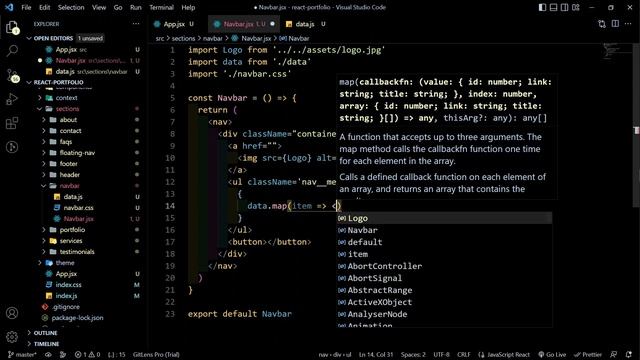Viewport: 640px width, 360px height.
Task: Click the master branch status item
Action: (22, 355)
